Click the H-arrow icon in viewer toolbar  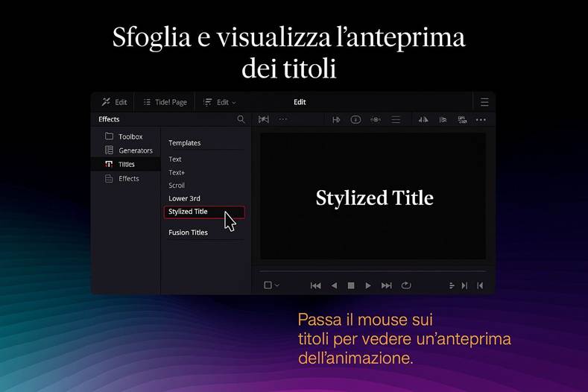pyautogui.click(x=336, y=120)
